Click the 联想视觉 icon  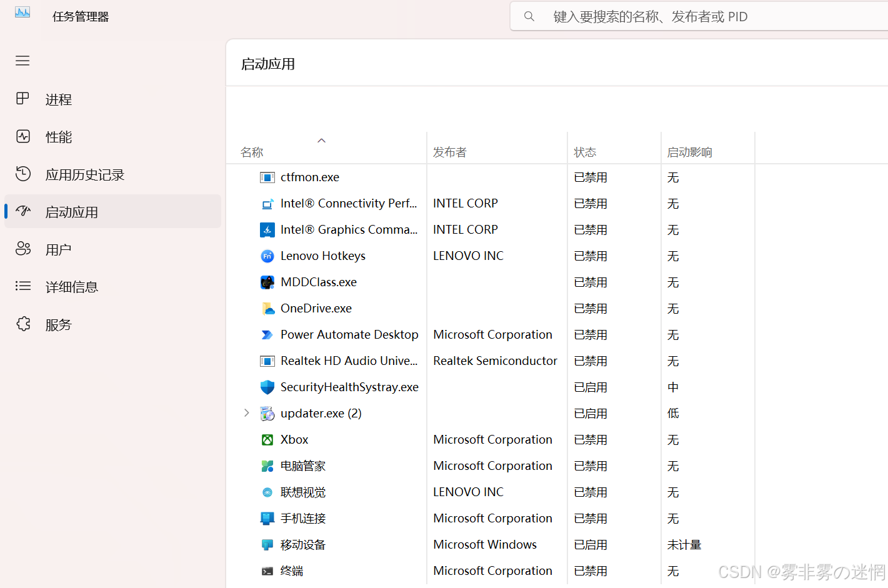267,492
